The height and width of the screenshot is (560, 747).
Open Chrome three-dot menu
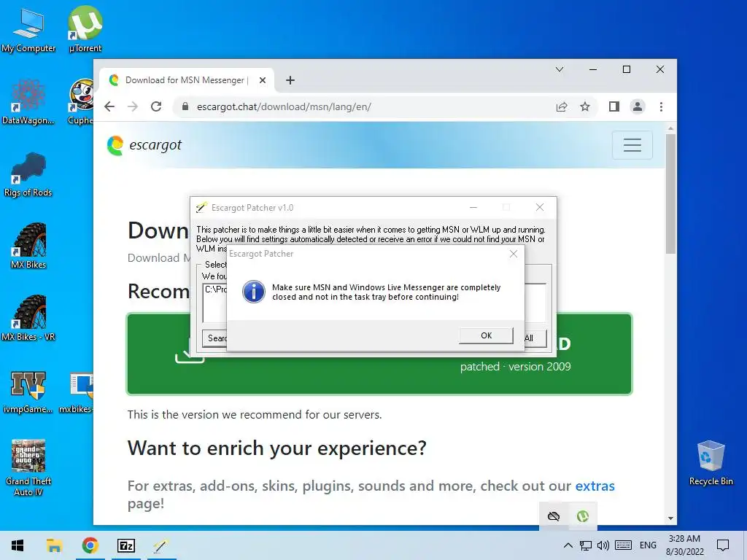tap(661, 106)
